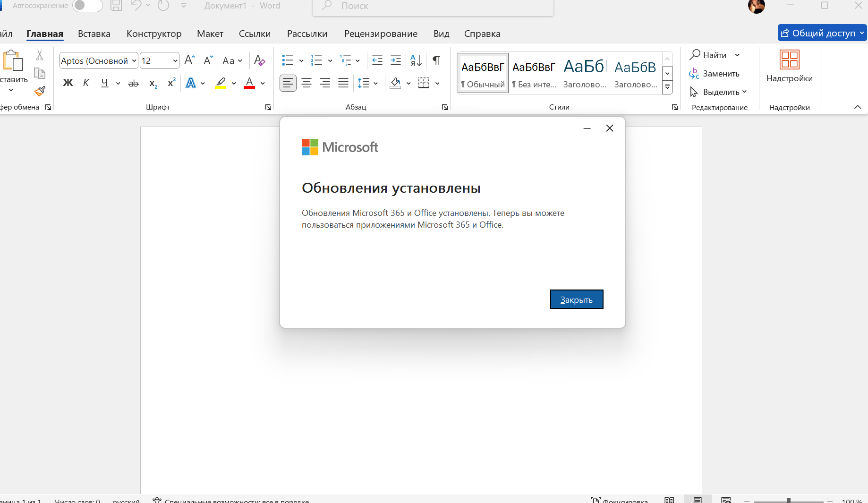This screenshot has height=503, width=868.
Task: Justify the paragraph text
Action: point(343,83)
